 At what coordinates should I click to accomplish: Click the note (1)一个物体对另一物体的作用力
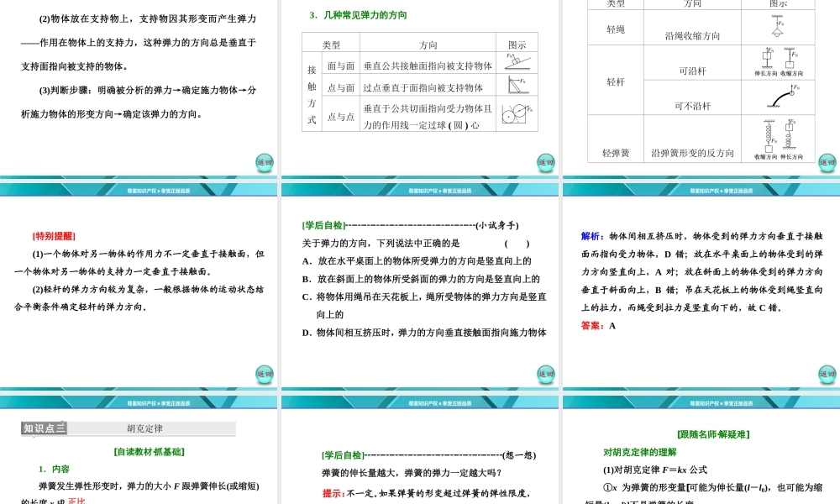pos(139,262)
